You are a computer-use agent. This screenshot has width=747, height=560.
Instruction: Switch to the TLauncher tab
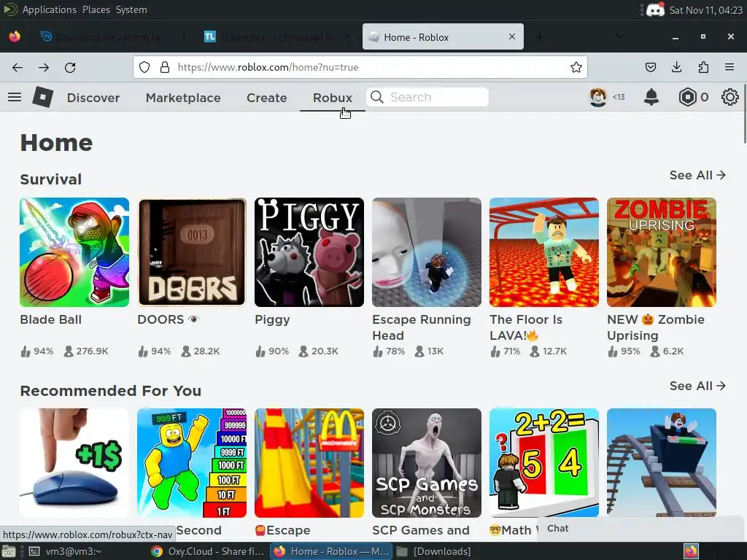point(278,36)
